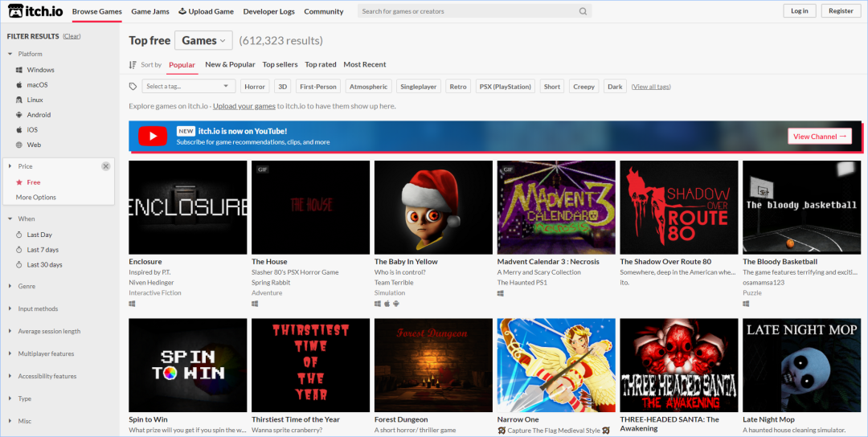868x437 pixels.
Task: Open the Late Night Mop thumbnail
Action: [x=801, y=365]
